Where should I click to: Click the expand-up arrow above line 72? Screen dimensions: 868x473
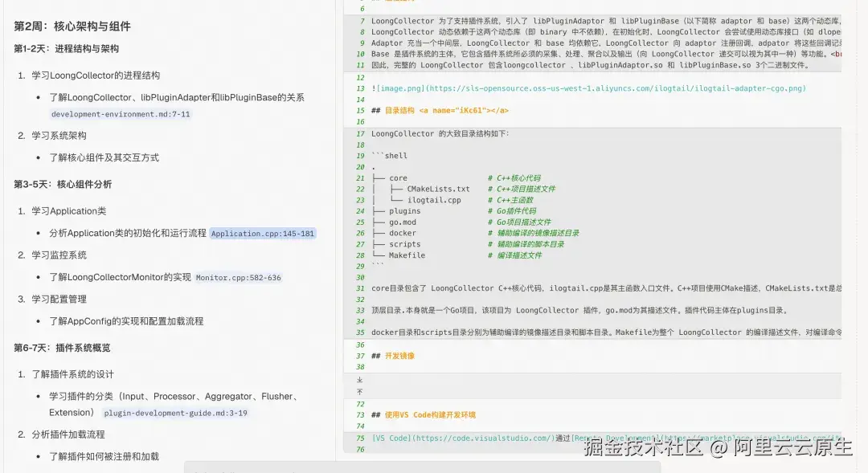point(360,392)
